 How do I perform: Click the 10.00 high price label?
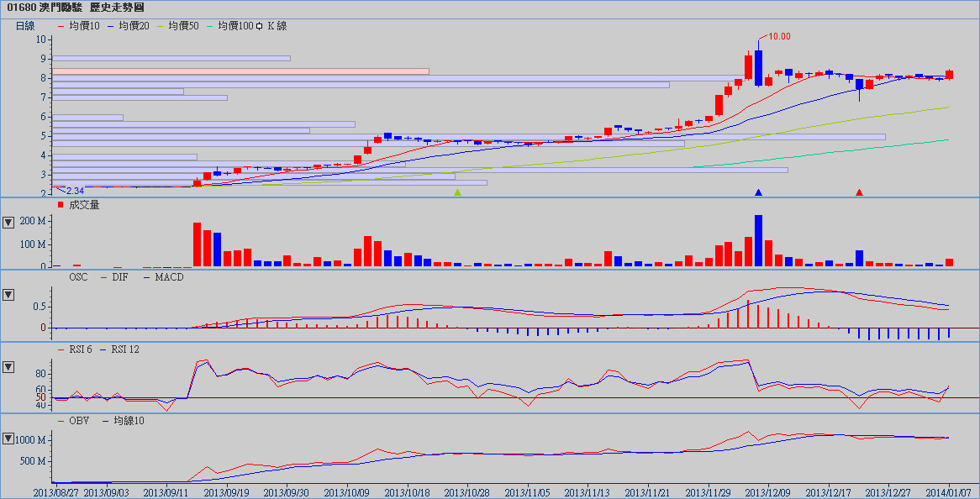pyautogui.click(x=778, y=37)
